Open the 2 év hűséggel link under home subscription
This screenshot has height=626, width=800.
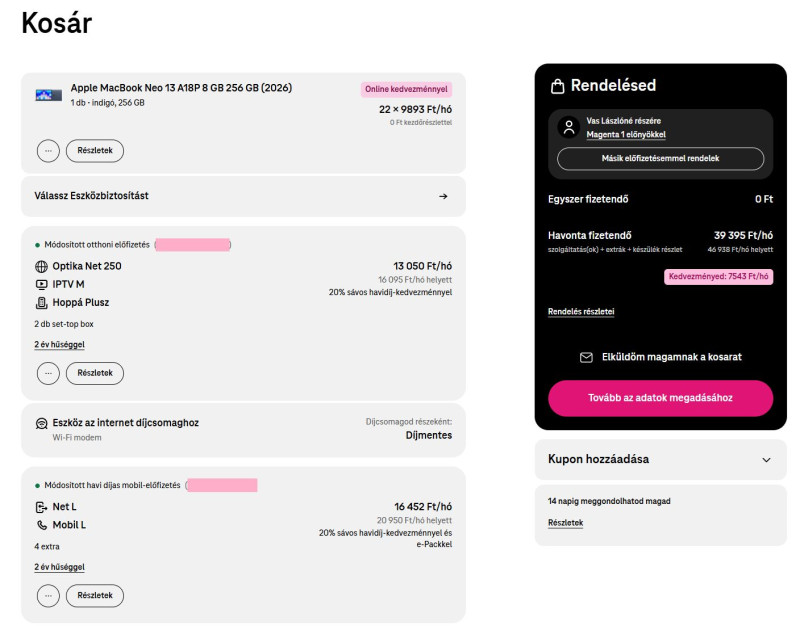(x=59, y=345)
